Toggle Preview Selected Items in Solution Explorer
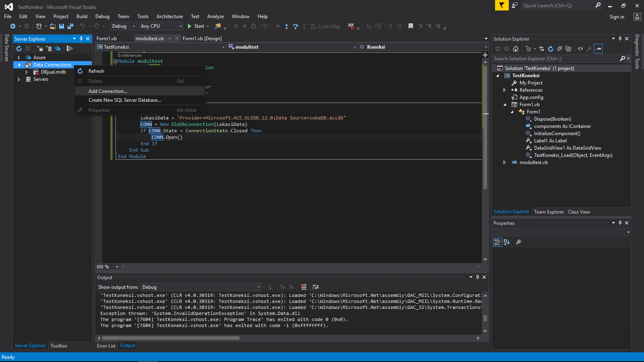Viewport: 644px width, 362px height. (598, 49)
